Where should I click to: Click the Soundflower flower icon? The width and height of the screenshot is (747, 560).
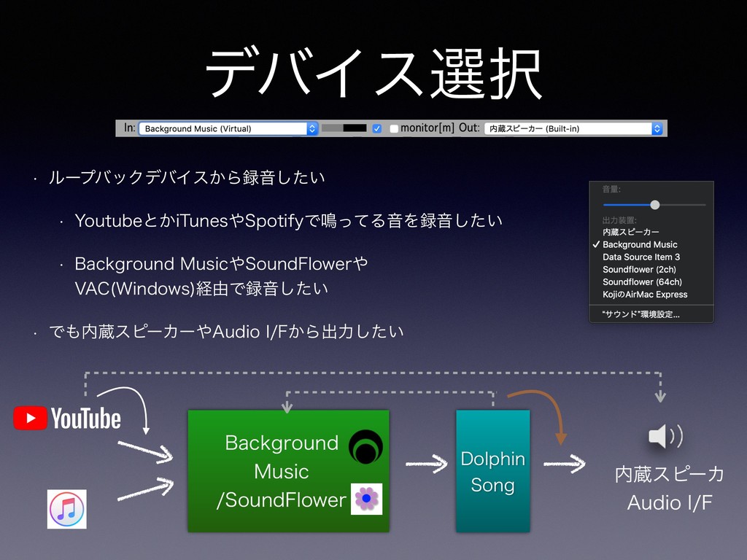point(366,499)
